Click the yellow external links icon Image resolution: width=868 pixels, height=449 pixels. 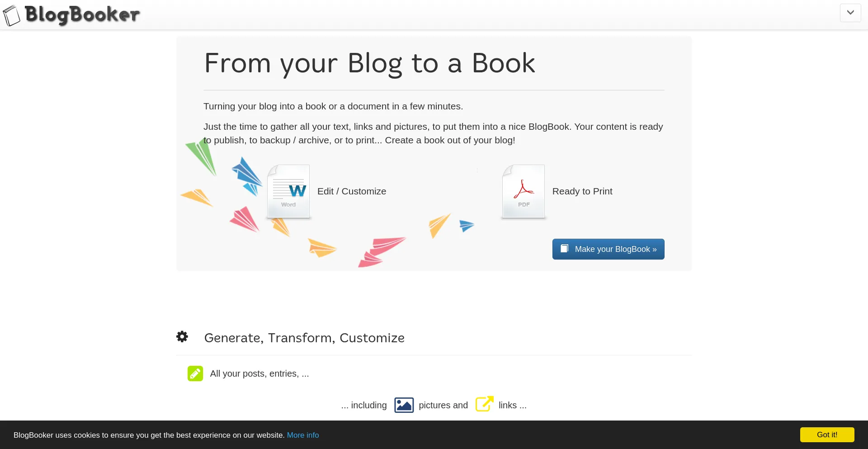click(484, 404)
